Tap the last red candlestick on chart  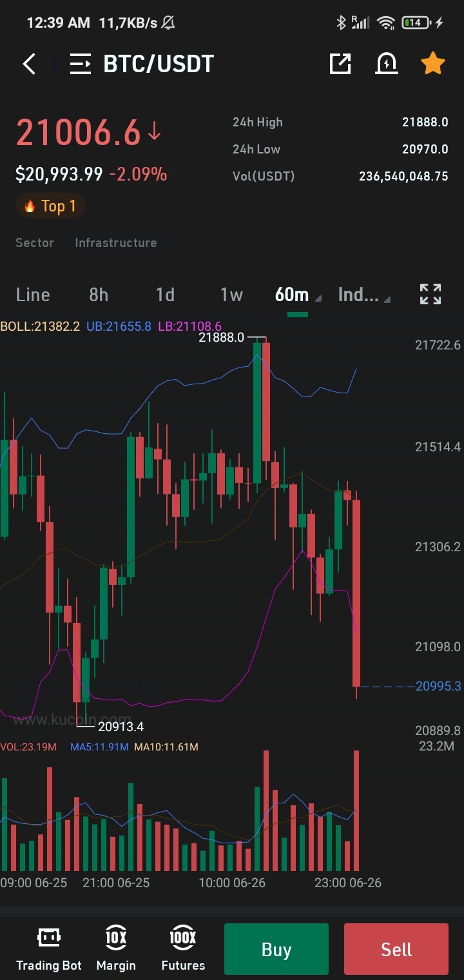pyautogui.click(x=356, y=593)
